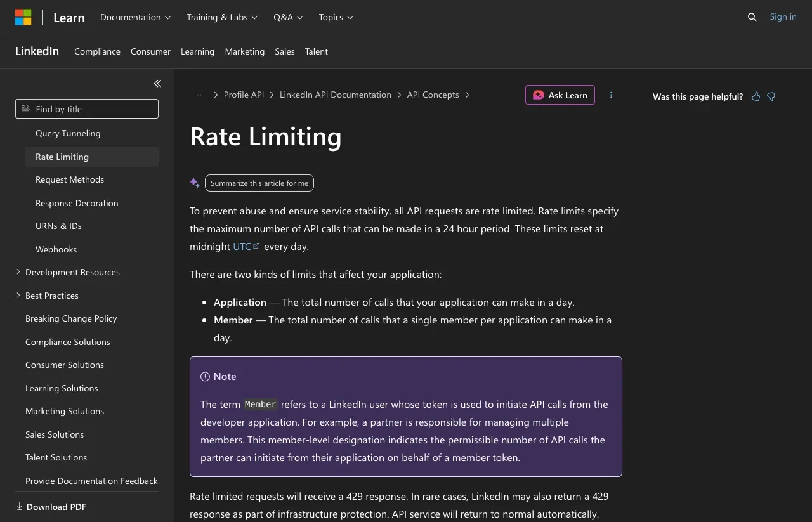Click Summarize this article for me
This screenshot has height=522, width=812.
click(x=259, y=183)
